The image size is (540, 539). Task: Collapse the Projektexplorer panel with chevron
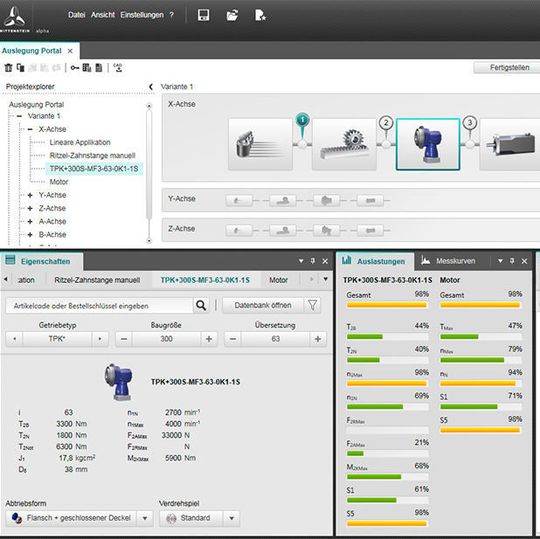(x=151, y=87)
